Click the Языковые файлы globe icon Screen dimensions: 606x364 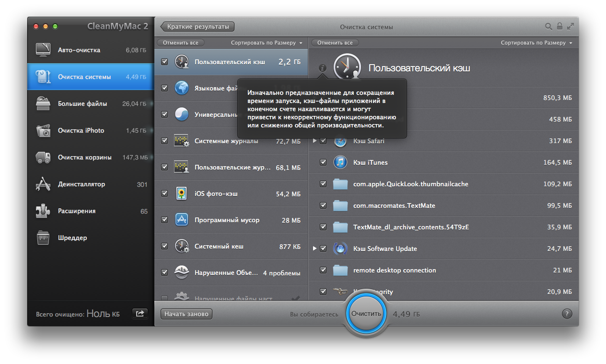click(182, 88)
